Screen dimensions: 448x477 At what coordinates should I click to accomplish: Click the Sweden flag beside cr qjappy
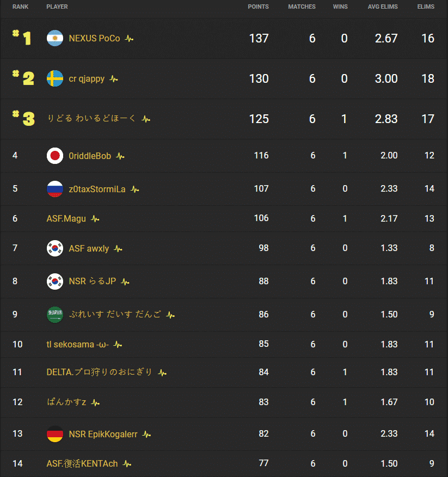[x=55, y=78]
